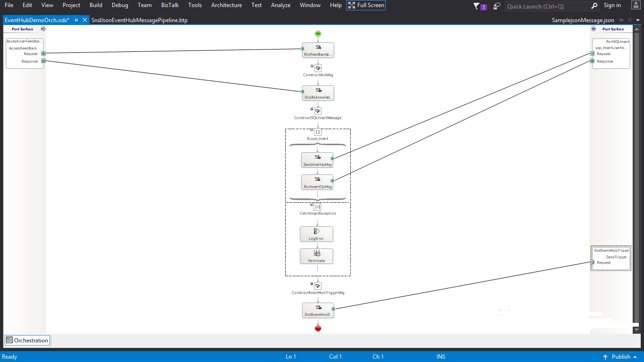
Task: Open the BizTalk menu
Action: coord(170,5)
